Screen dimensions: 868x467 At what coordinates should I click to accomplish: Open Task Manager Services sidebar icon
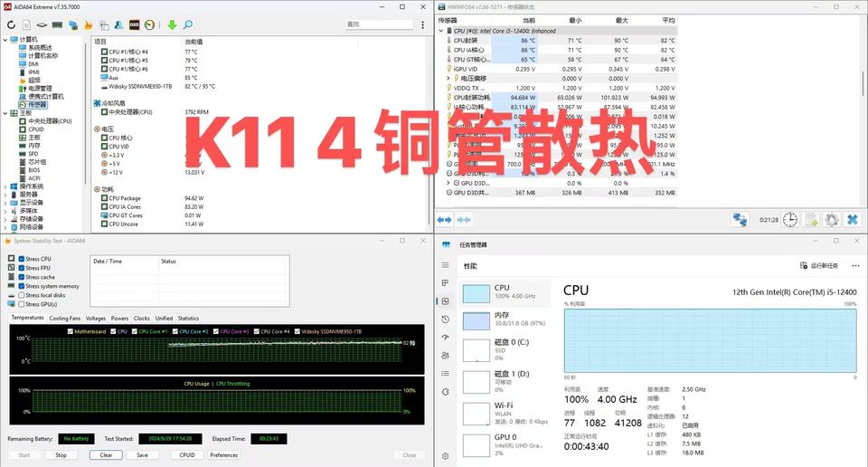[446, 392]
